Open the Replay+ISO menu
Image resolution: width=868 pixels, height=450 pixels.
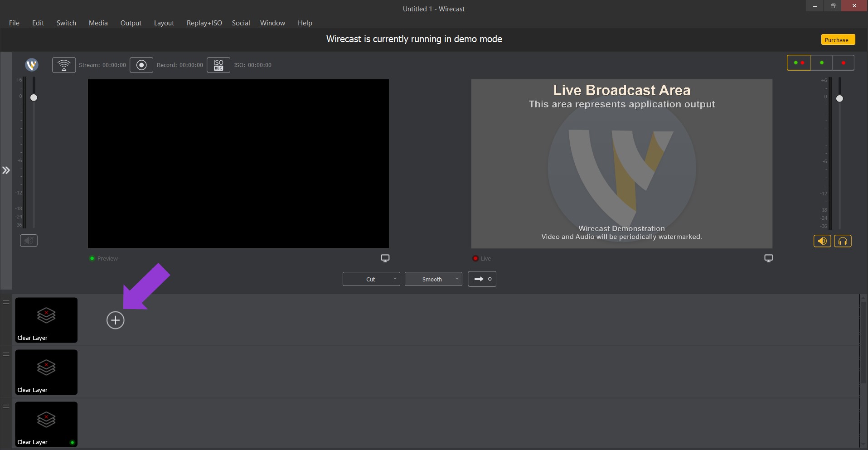(x=204, y=23)
